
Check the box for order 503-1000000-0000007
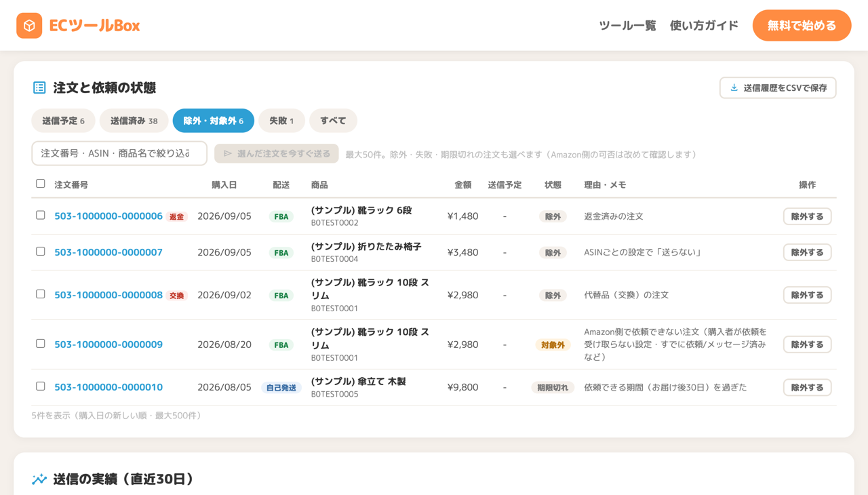click(x=41, y=251)
